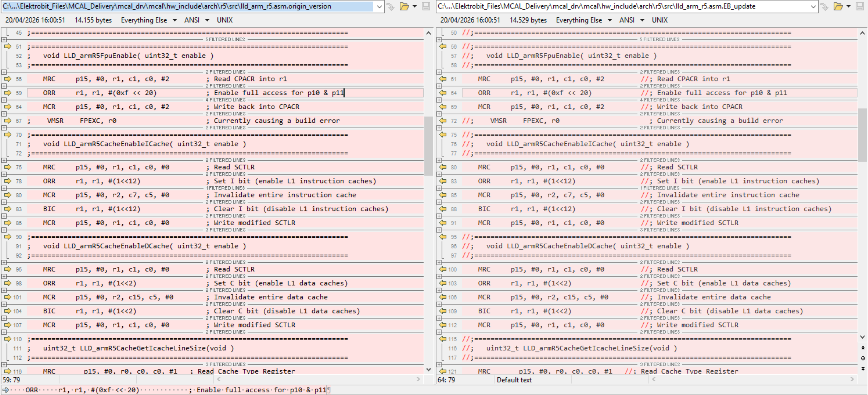Open right pane Everything Else format dropdown

[610, 20]
